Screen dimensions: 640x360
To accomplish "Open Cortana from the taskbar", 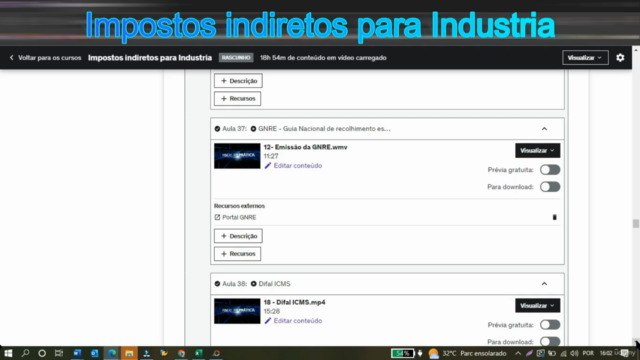I will [x=42, y=353].
